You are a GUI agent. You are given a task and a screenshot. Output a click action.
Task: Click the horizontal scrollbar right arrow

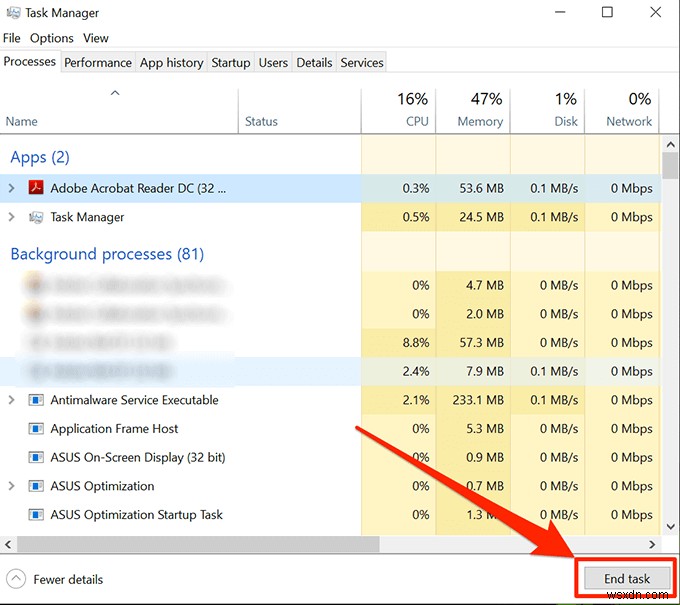coord(652,544)
